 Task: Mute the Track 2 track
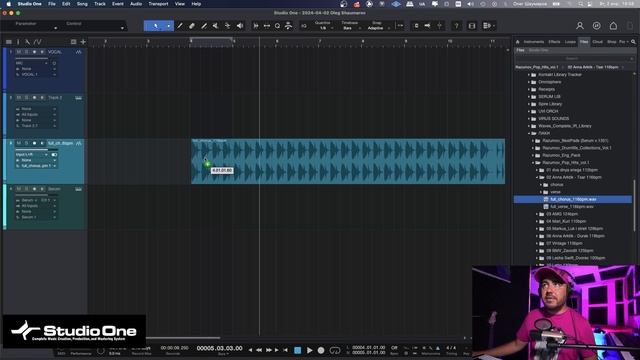[x=18, y=98]
